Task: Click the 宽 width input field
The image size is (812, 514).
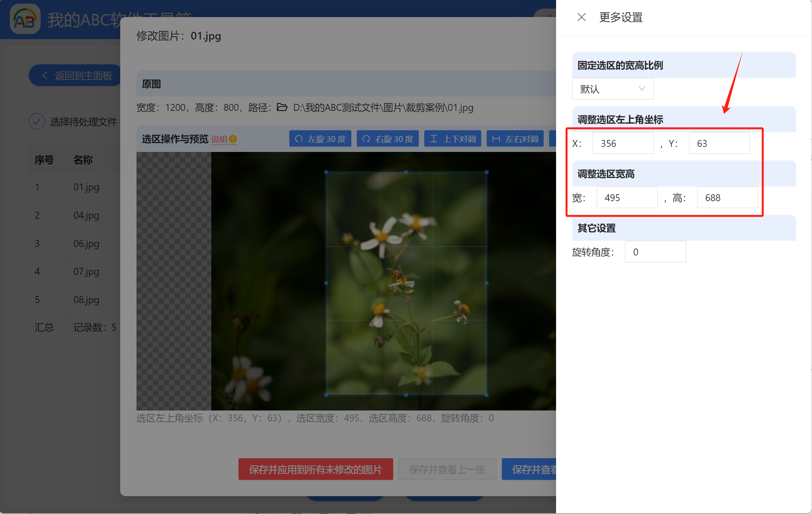Action: pos(627,198)
